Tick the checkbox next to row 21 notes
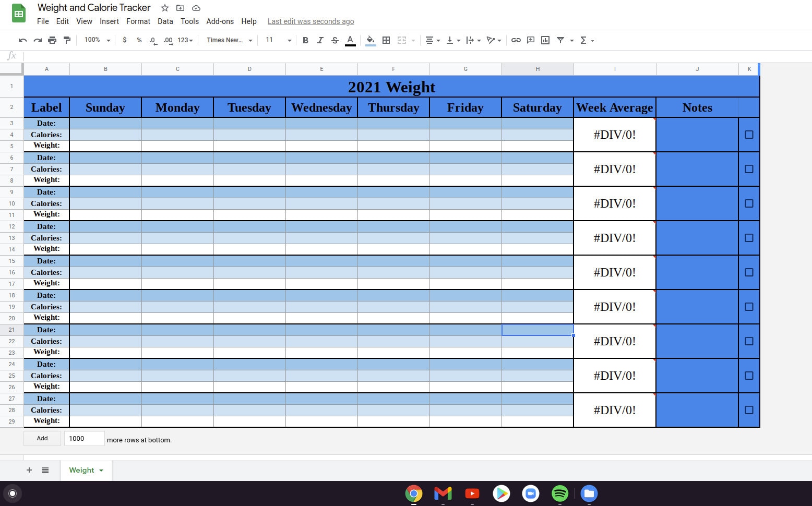This screenshot has width=812, height=506. (x=749, y=341)
